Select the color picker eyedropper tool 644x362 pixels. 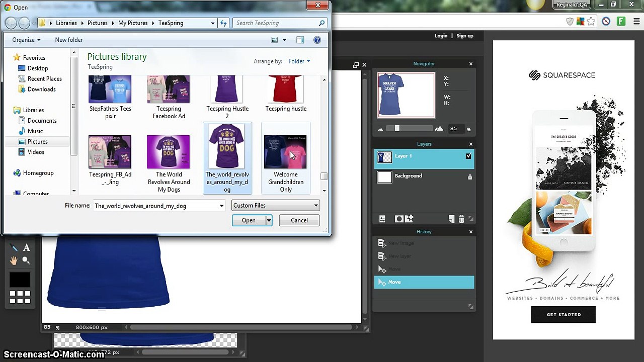(x=14, y=247)
